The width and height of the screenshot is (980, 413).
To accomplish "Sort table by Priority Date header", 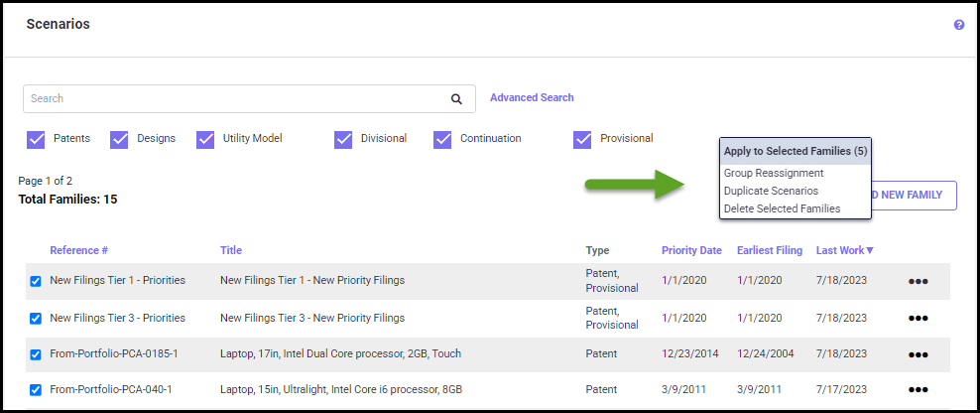I will point(691,250).
